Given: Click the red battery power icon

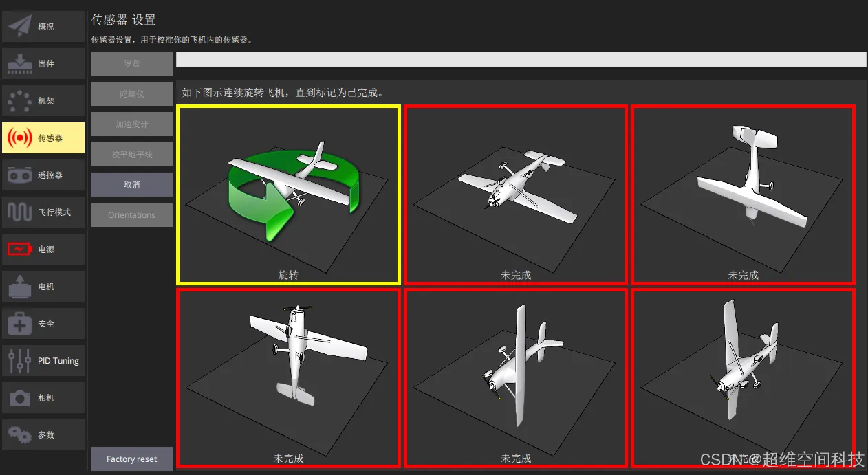Looking at the screenshot, I should 20,249.
